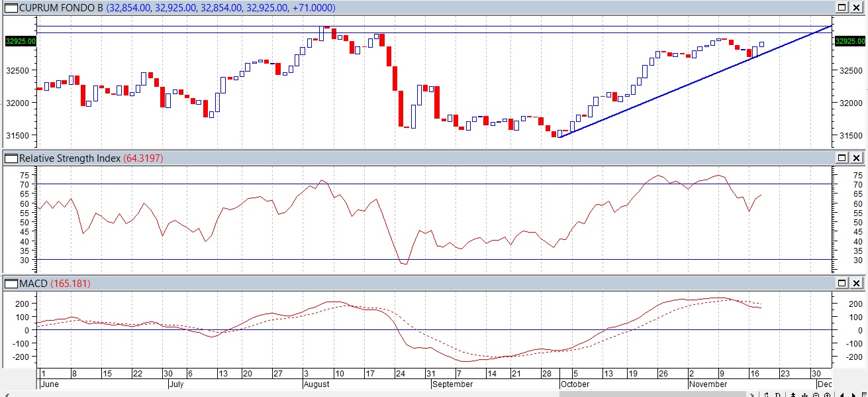This screenshot has width=868, height=397.
Task: Select the long red candle near August 24
Action: point(401,109)
